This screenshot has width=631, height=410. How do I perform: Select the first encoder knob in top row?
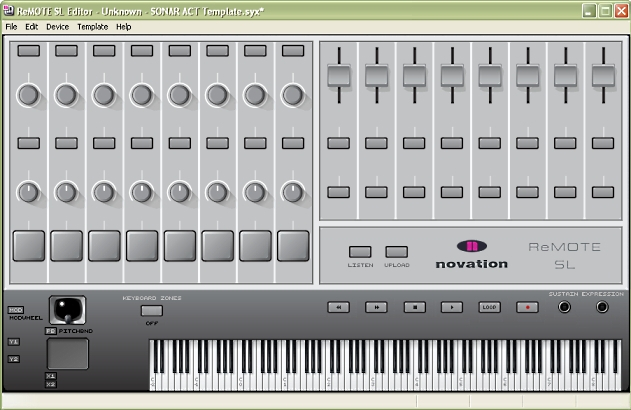(28, 95)
